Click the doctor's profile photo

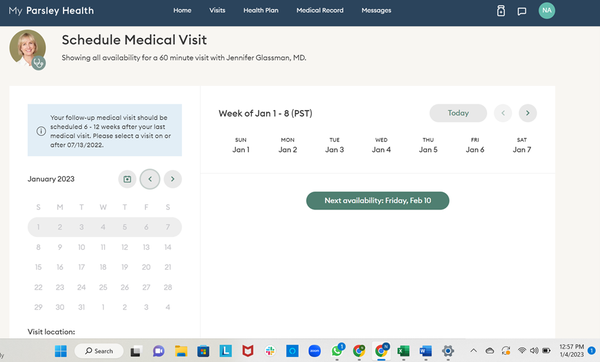[x=28, y=48]
